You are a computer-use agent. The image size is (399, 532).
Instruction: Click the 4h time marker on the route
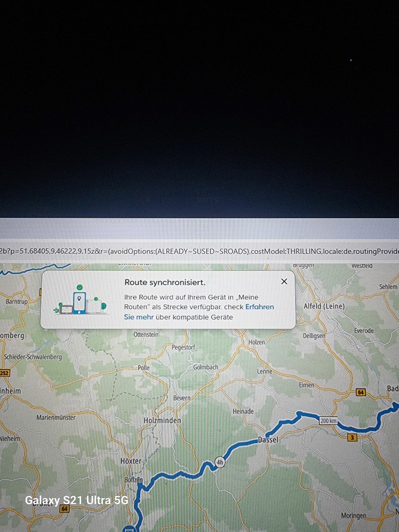[x=220, y=463]
